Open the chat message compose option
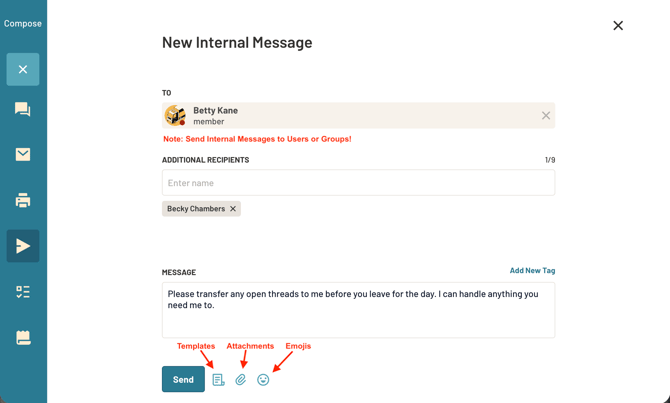 (23, 109)
